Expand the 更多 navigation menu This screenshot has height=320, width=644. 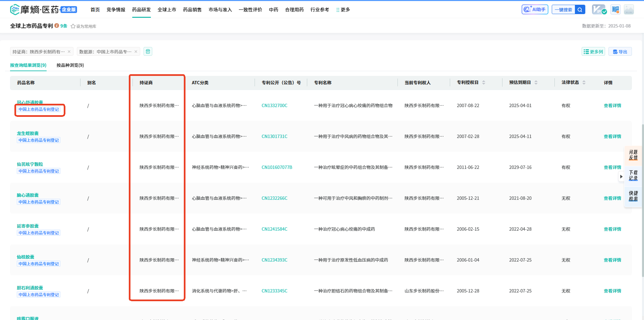point(343,10)
